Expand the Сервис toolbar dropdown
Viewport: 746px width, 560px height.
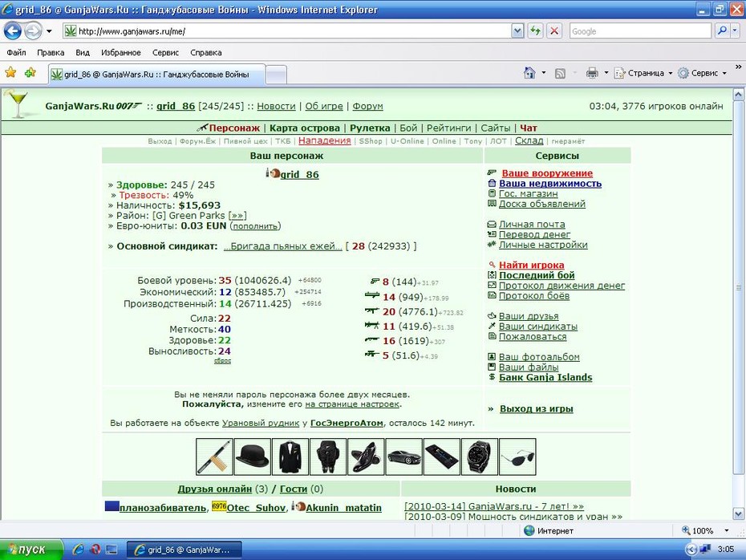click(702, 73)
